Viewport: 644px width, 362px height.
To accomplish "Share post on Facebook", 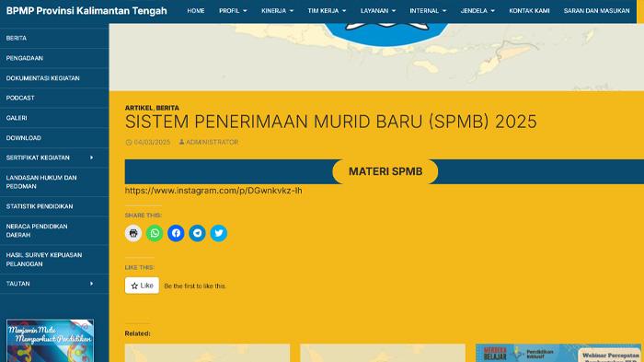I will pyautogui.click(x=176, y=233).
